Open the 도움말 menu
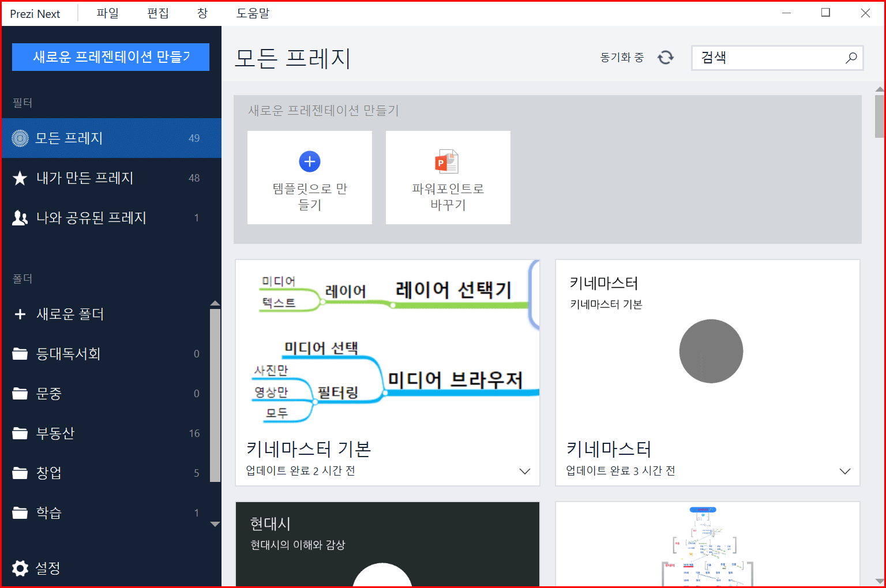The height and width of the screenshot is (588, 886). click(253, 13)
